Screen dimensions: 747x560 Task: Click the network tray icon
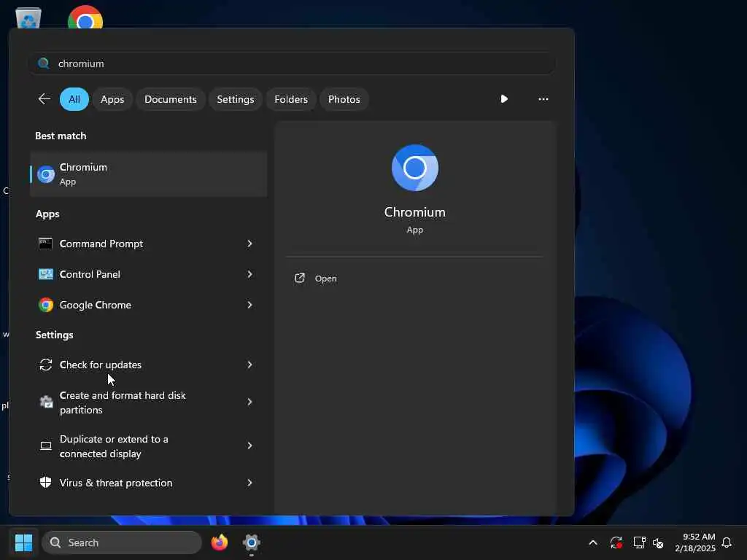tap(639, 542)
